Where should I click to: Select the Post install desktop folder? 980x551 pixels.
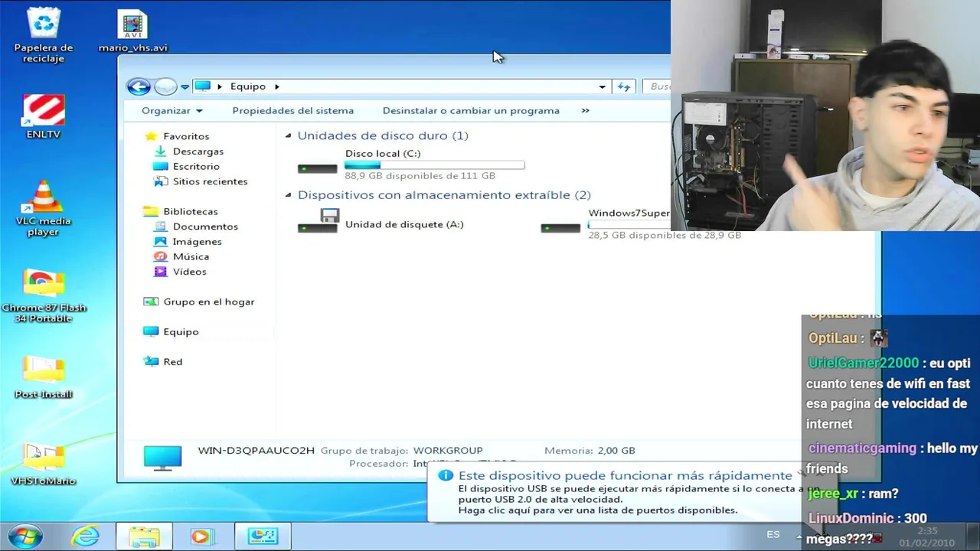pyautogui.click(x=44, y=378)
